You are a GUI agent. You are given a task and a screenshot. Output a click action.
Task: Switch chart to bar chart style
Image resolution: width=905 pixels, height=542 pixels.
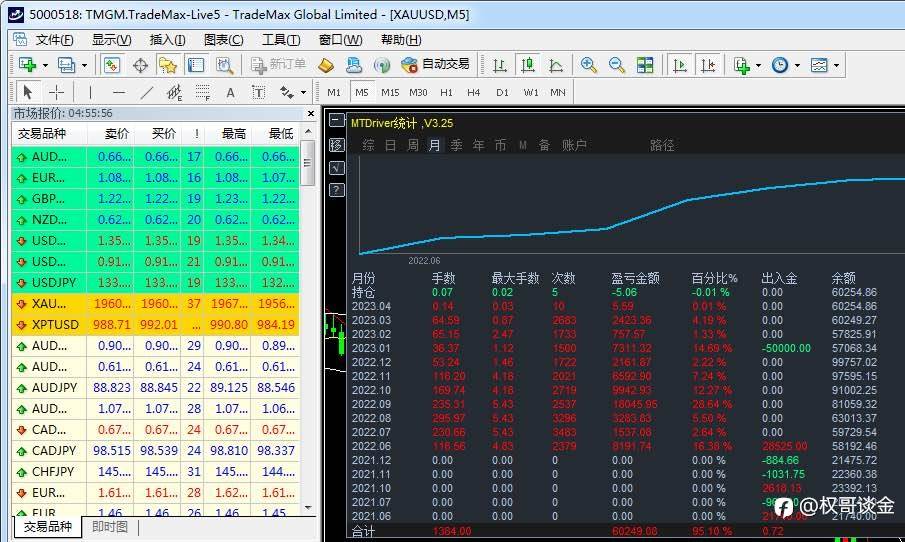click(499, 65)
